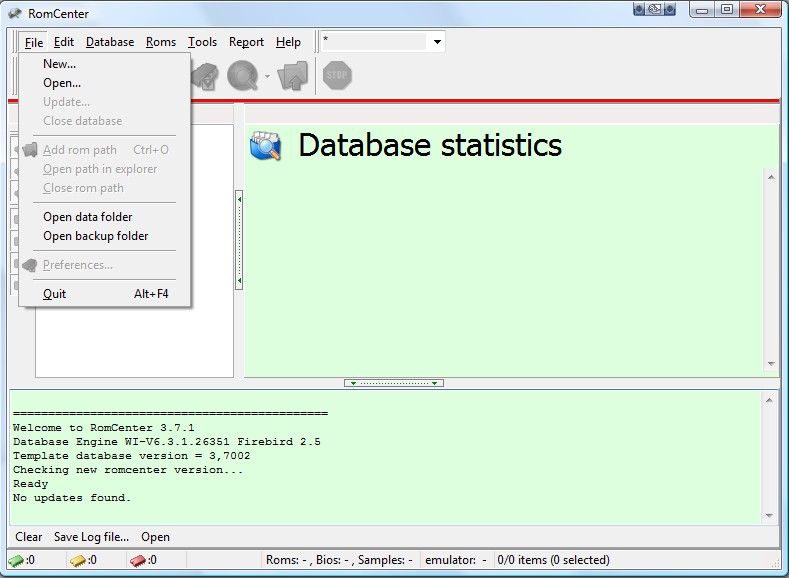Choose Open data folder
789x578 pixels.
(105, 217)
